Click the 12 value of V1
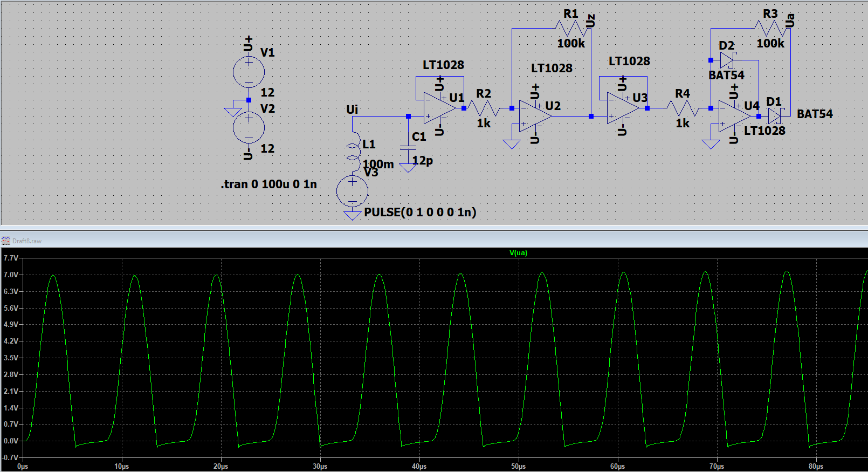Image resolution: width=868 pixels, height=472 pixels. click(x=267, y=93)
